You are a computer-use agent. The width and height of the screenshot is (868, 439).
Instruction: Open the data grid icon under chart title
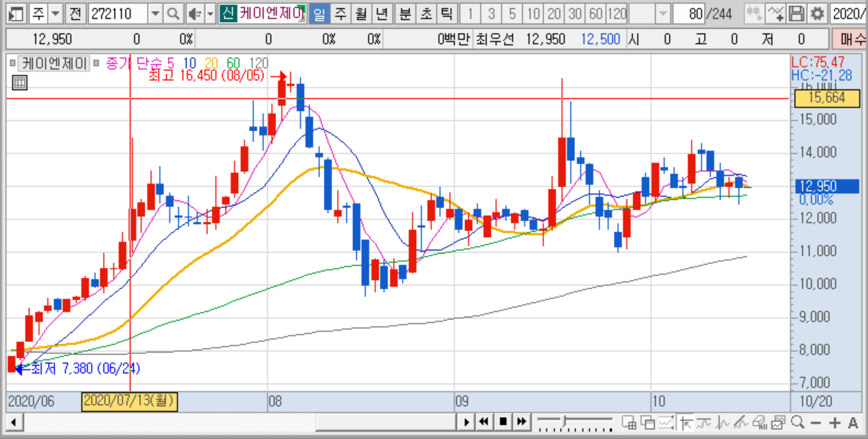(x=19, y=83)
